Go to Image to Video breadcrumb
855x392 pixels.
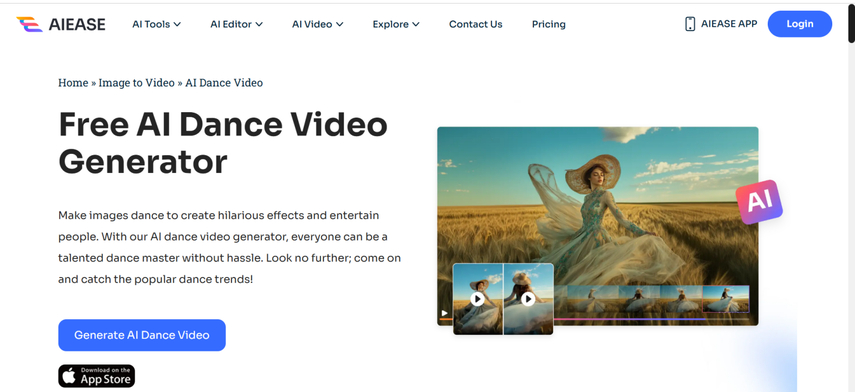coord(136,83)
